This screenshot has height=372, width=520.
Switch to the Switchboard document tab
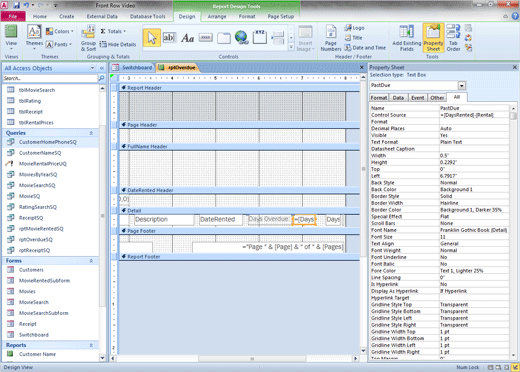click(133, 68)
